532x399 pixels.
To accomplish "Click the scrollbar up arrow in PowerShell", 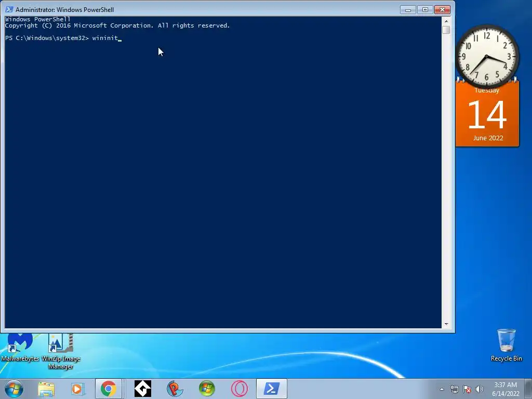I will click(446, 21).
